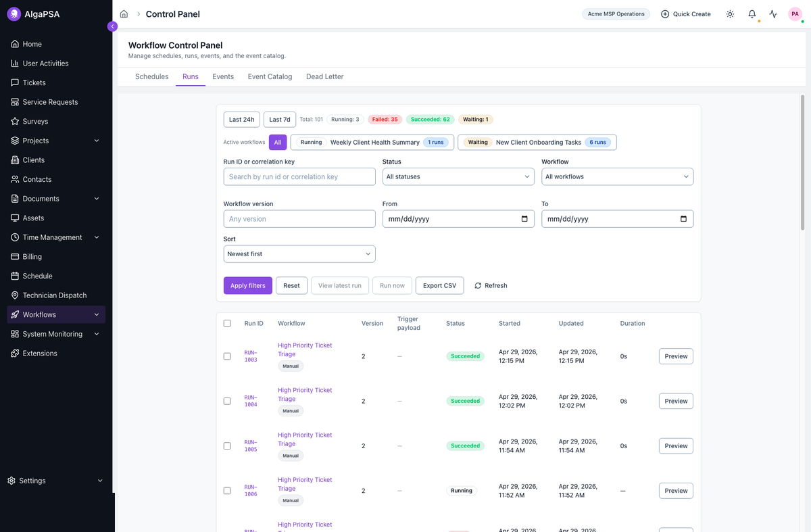Open the Status dropdown
The height and width of the screenshot is (532, 811).
pos(458,176)
